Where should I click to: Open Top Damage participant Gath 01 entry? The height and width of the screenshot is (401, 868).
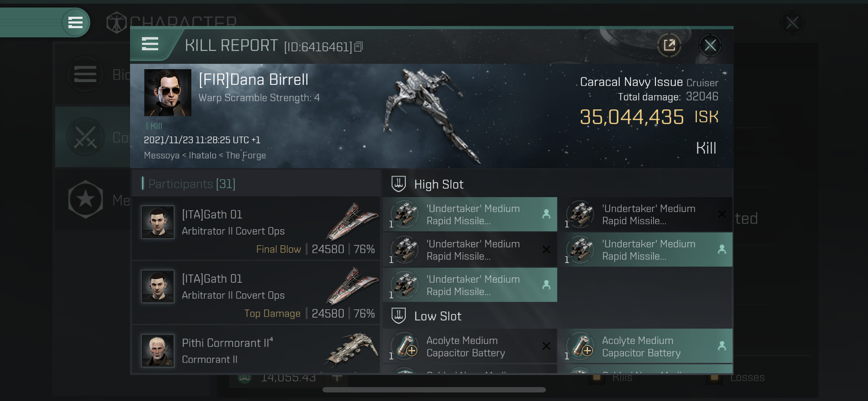(256, 292)
